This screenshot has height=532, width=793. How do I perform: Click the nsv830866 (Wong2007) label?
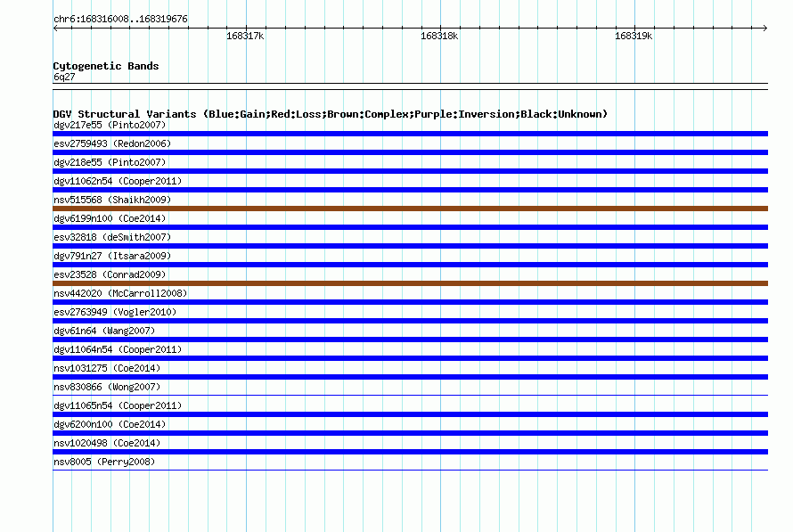(107, 387)
